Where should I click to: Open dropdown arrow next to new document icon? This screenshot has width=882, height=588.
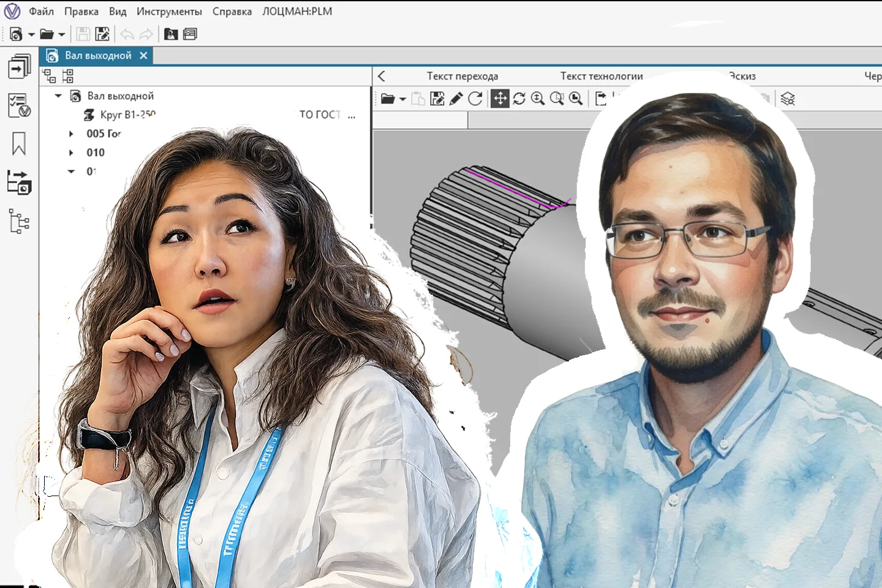31,35
